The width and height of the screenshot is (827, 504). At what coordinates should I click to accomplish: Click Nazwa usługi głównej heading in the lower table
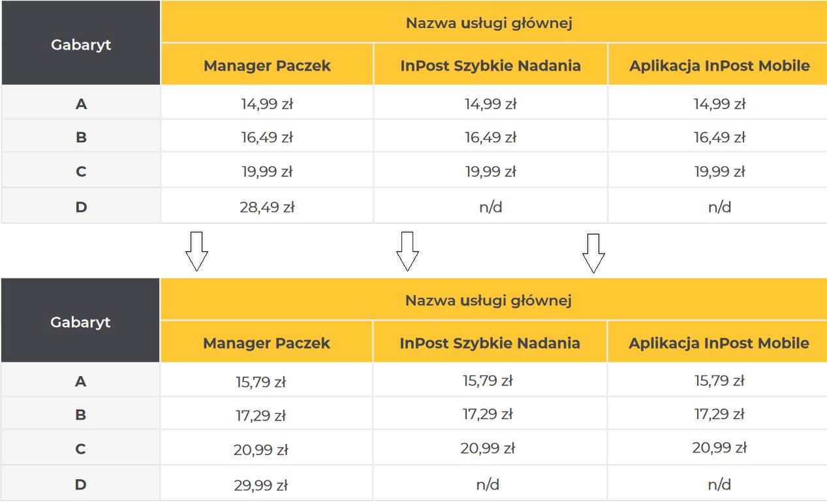(488, 300)
